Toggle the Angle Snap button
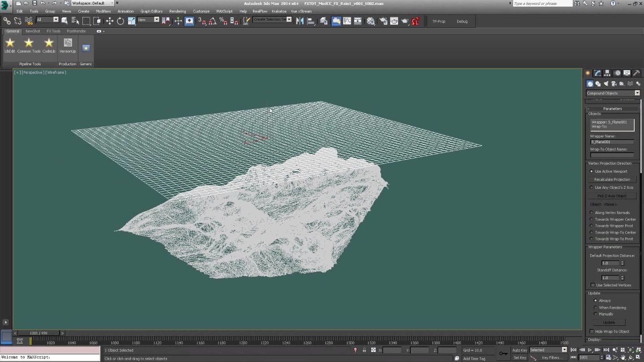 point(213,21)
